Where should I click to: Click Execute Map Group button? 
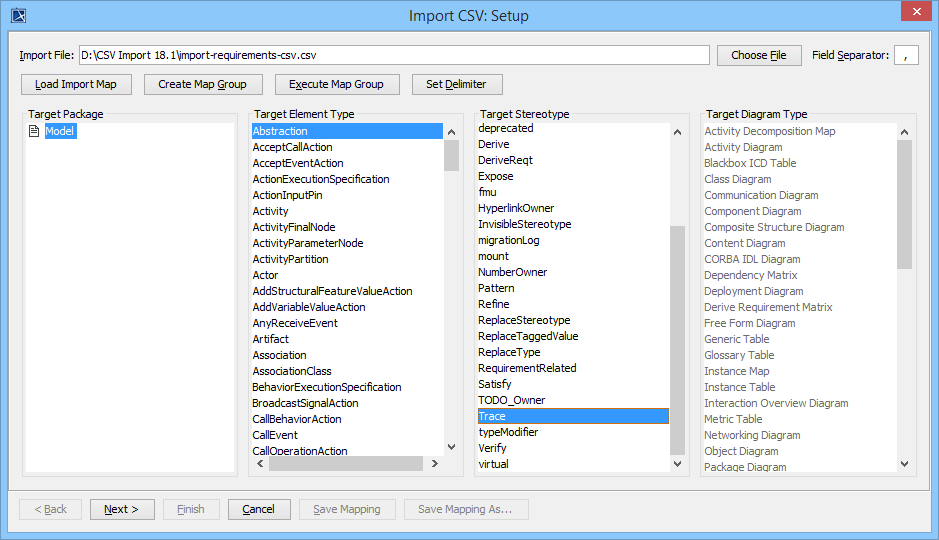click(x=336, y=84)
